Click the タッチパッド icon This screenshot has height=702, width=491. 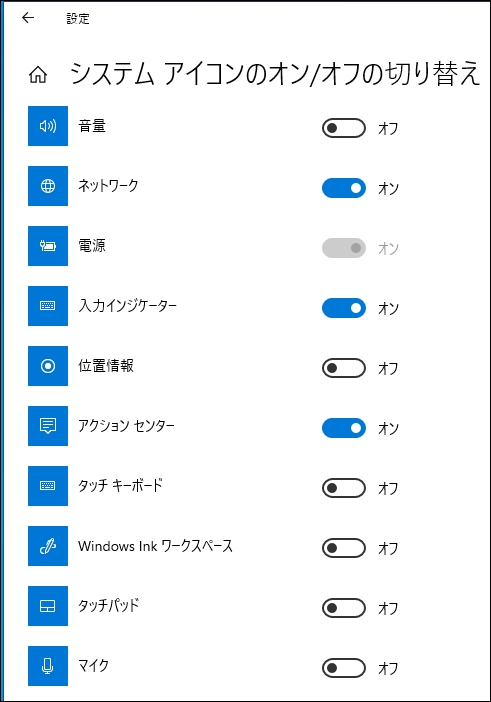point(48,606)
